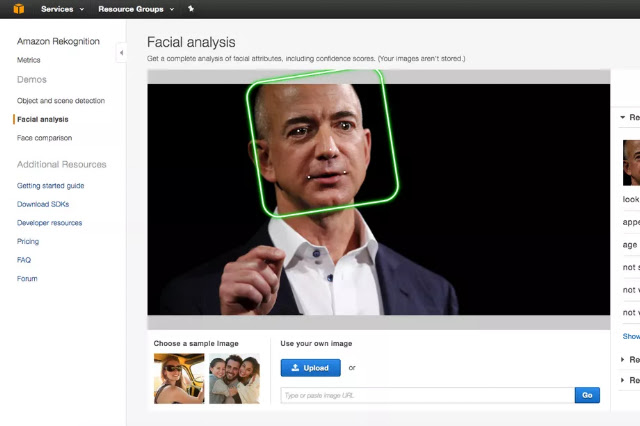Open the Forum link
The image size is (640, 426).
click(x=27, y=279)
